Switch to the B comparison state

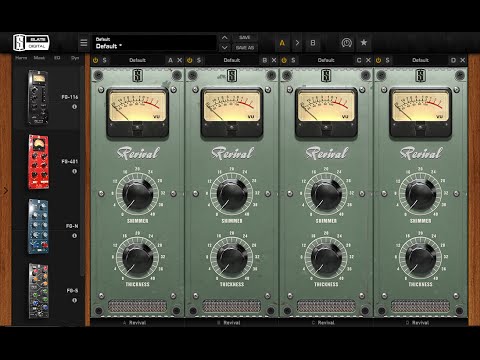313,43
